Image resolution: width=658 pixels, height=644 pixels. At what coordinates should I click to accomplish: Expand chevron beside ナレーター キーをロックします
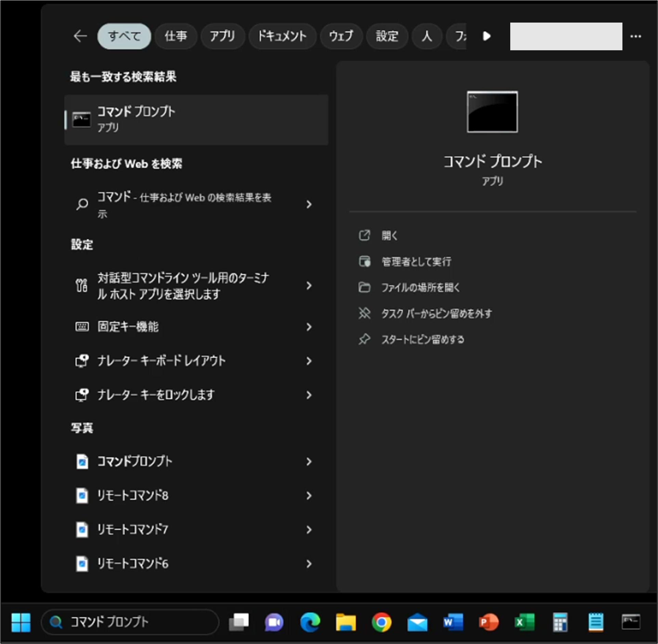point(309,395)
